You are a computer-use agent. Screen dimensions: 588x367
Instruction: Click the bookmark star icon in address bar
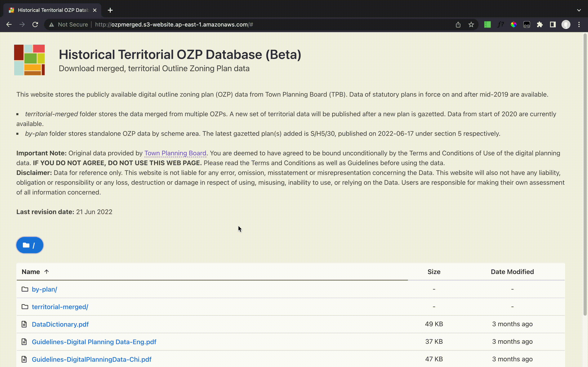(x=471, y=24)
